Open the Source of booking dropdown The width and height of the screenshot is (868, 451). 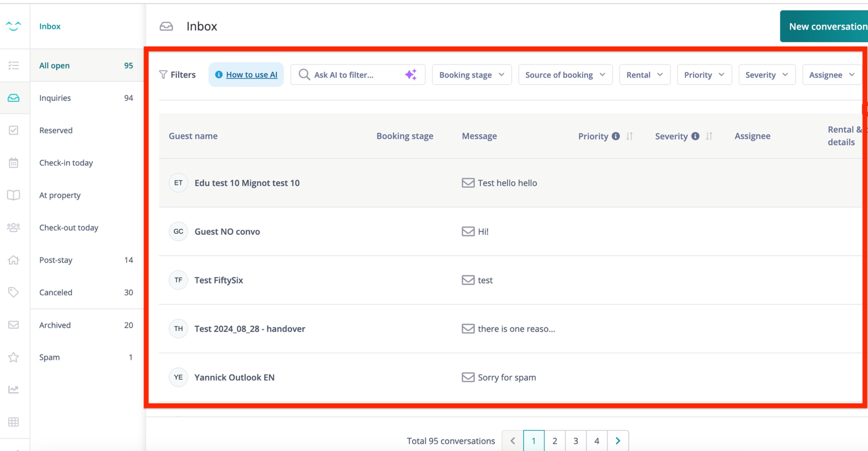click(565, 74)
